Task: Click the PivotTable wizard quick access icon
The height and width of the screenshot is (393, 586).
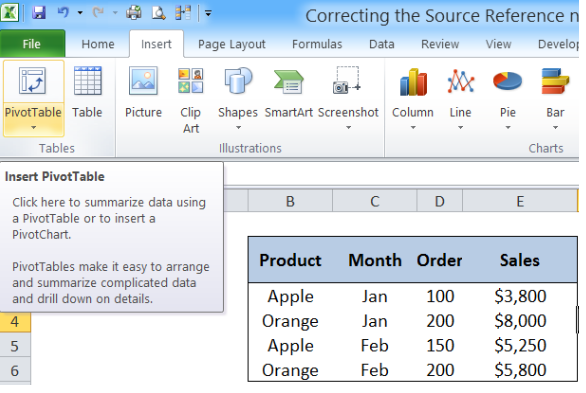Action: [x=183, y=13]
